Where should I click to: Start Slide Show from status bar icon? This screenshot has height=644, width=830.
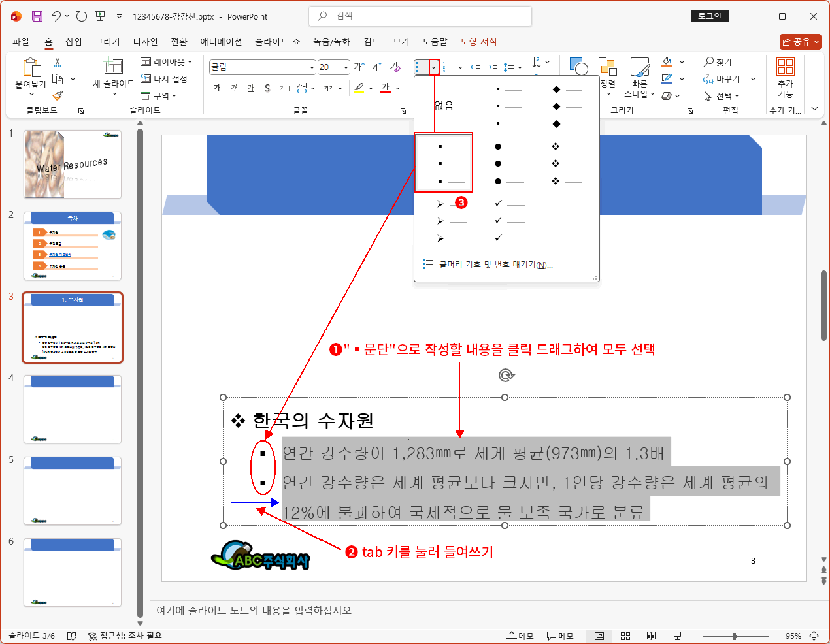pos(678,636)
